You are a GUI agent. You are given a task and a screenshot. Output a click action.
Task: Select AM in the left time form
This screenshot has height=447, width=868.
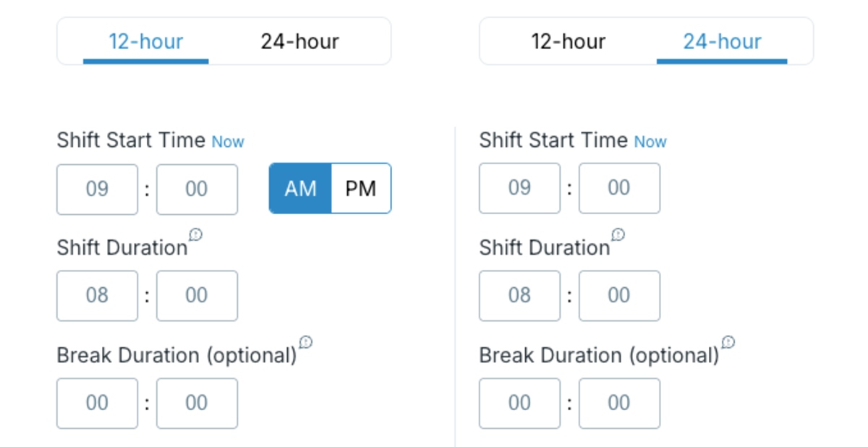[299, 189]
